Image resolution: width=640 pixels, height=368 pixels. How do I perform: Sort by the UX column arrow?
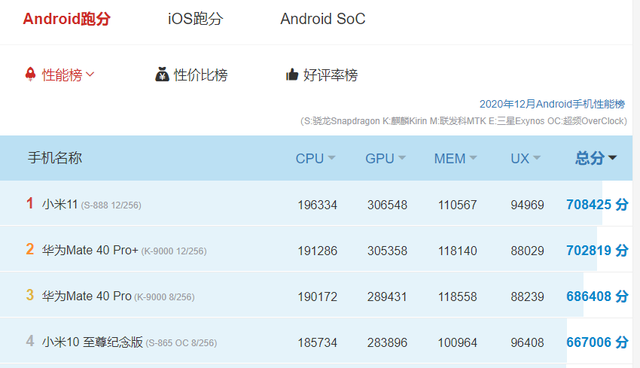tap(537, 157)
